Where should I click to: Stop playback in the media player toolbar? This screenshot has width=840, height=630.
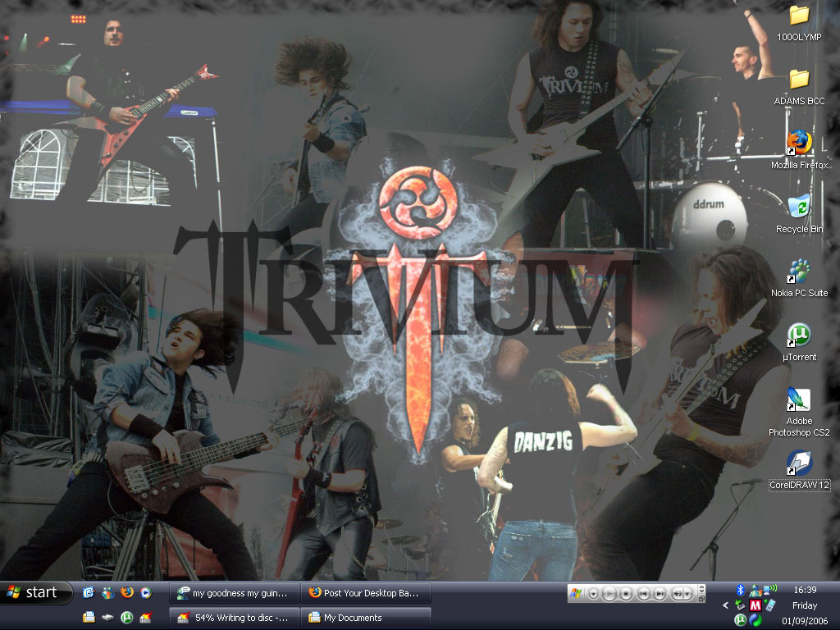[626, 594]
